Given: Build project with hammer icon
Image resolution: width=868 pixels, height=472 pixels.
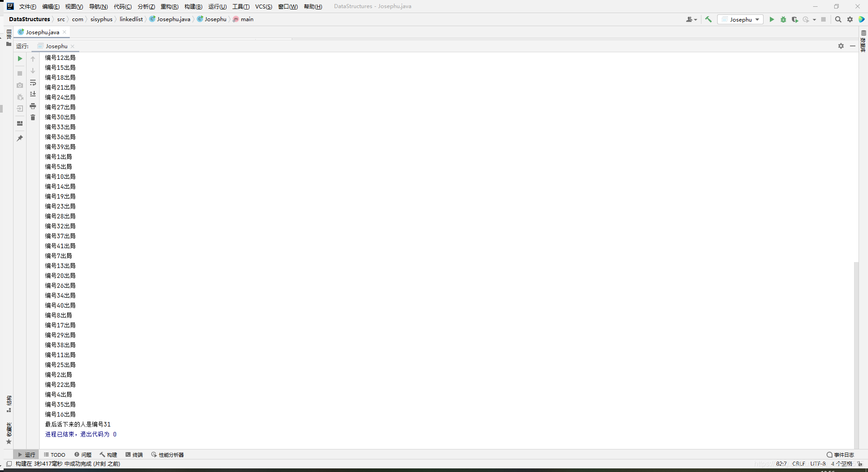Looking at the screenshot, I should click(709, 19).
